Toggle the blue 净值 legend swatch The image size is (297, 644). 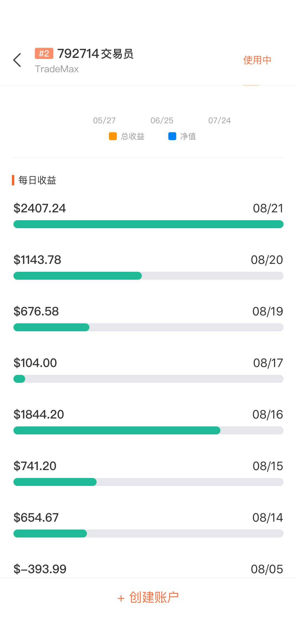[172, 136]
